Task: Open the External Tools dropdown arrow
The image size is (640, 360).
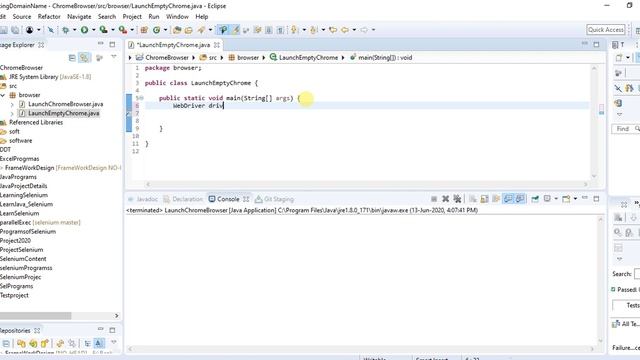Action: pos(132,30)
